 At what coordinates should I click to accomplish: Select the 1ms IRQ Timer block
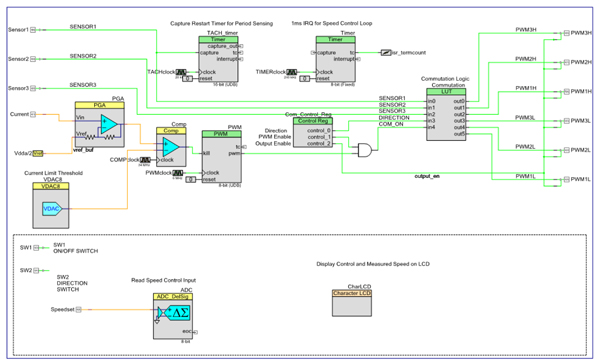336,59
